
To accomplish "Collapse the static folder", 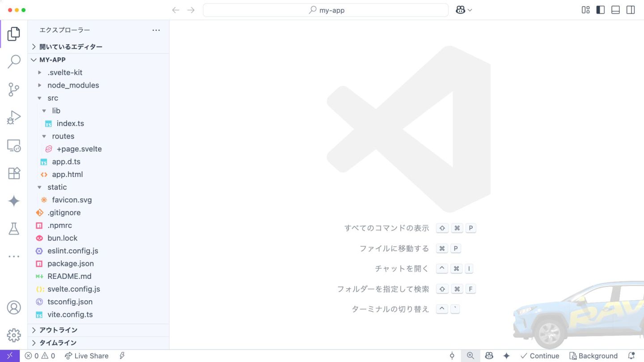I will [98, 187].
